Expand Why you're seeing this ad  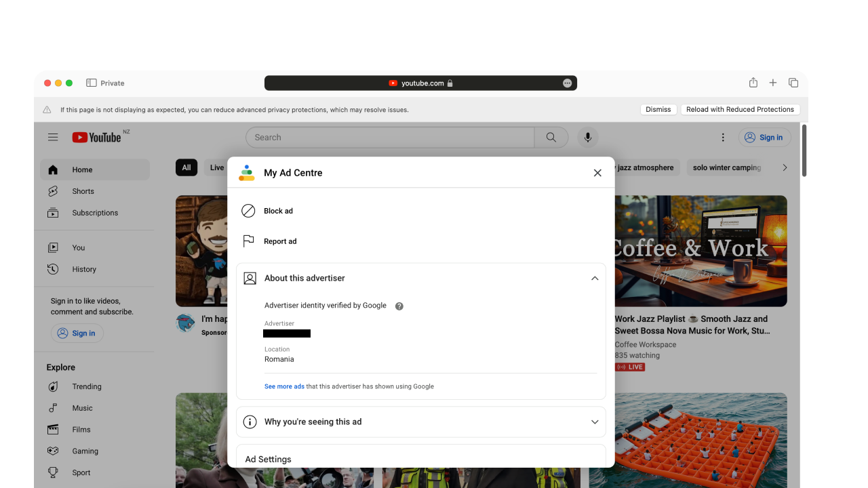(x=595, y=422)
